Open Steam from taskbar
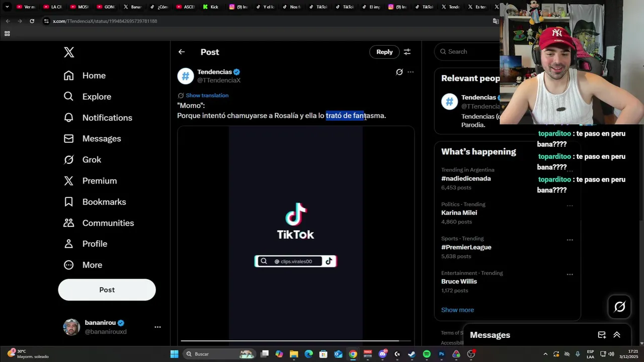Image resolution: width=644 pixels, height=362 pixels. (412, 354)
